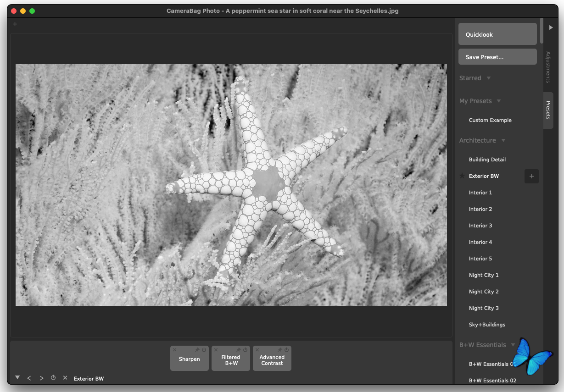Apply the Sky+Buildings preset

[487, 325]
